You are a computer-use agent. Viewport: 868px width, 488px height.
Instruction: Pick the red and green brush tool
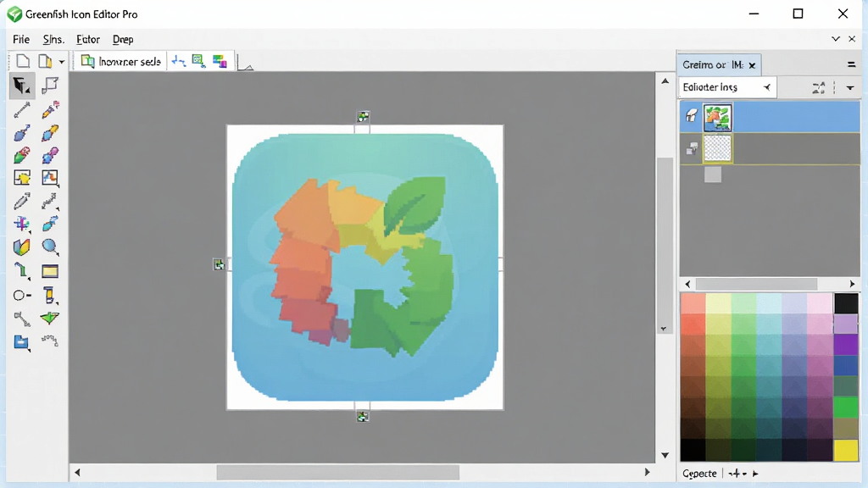(x=21, y=156)
